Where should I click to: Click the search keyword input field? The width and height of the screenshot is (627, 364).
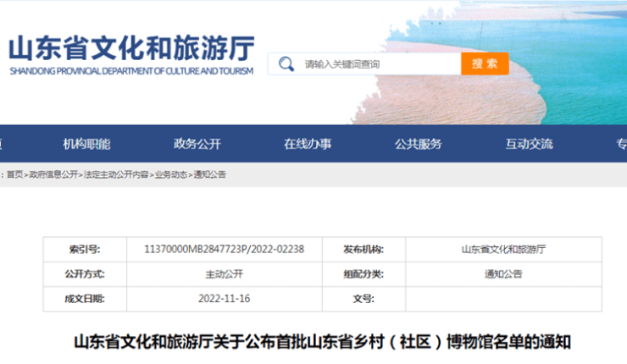pos(377,64)
